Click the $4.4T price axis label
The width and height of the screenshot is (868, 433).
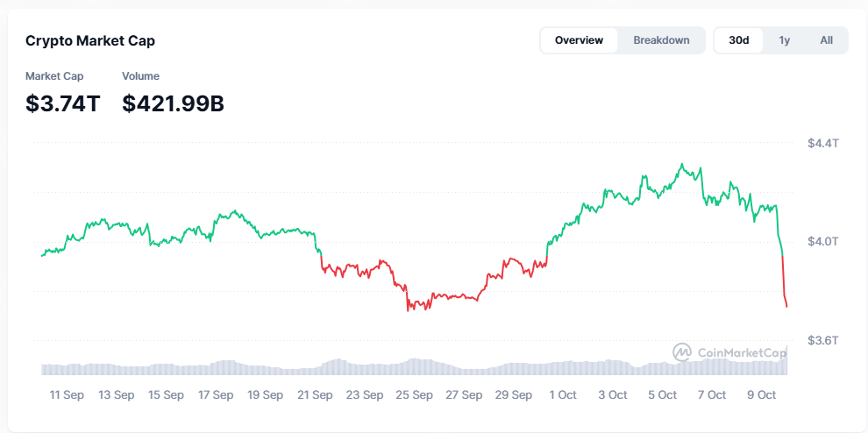823,143
